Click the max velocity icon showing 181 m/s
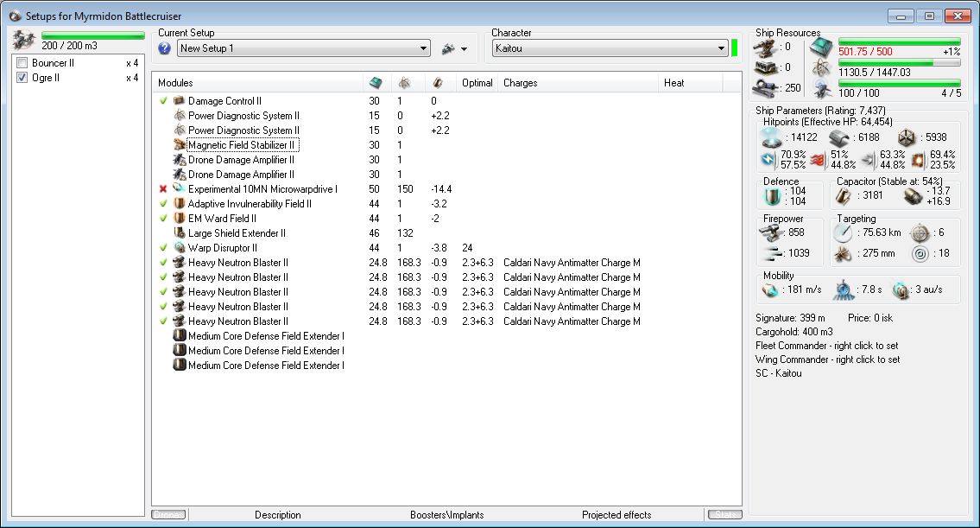The height and width of the screenshot is (528, 980). click(x=770, y=290)
